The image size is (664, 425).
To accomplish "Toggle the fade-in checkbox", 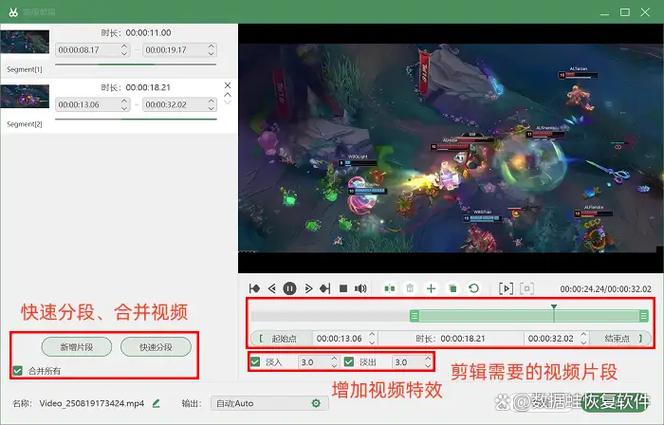I will pos(255,362).
